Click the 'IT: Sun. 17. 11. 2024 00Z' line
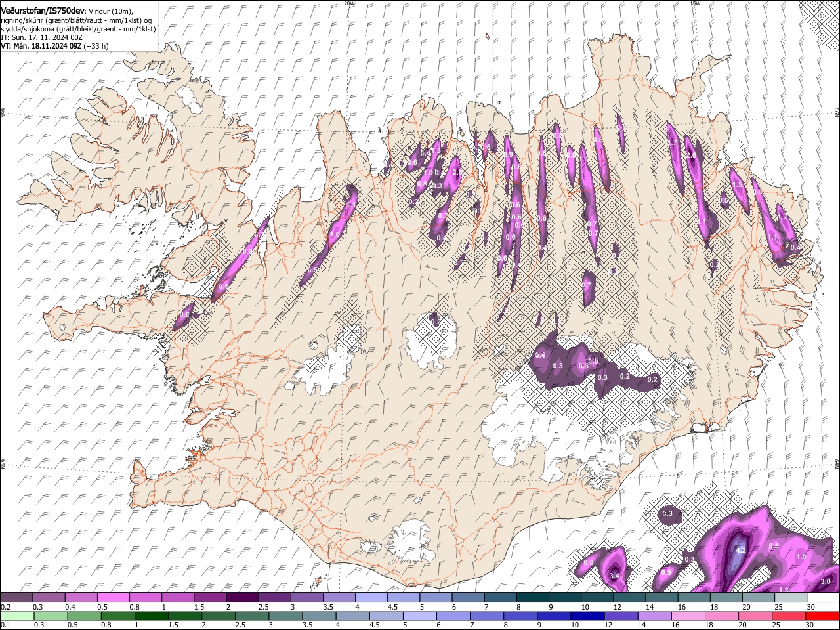The height and width of the screenshot is (630, 840). coord(41,38)
